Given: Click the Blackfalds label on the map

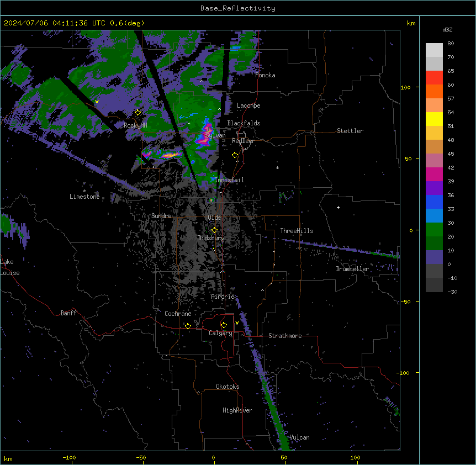Looking at the screenshot, I should tap(244, 123).
